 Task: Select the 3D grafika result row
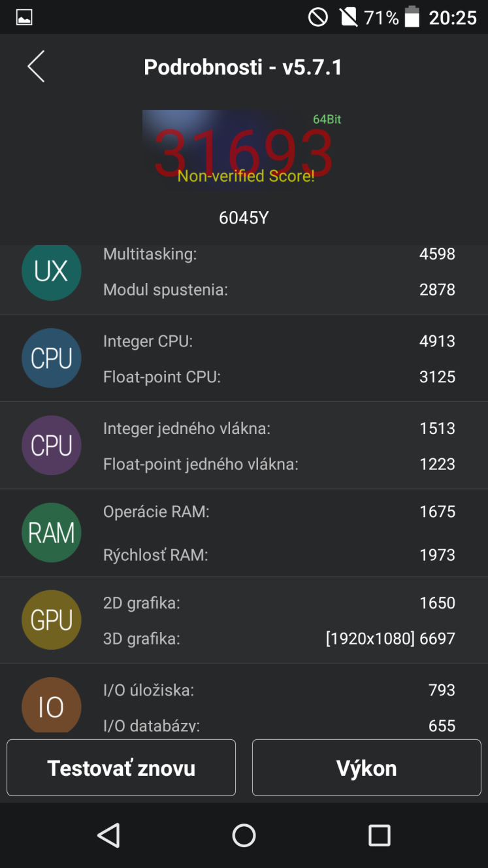pos(279,639)
